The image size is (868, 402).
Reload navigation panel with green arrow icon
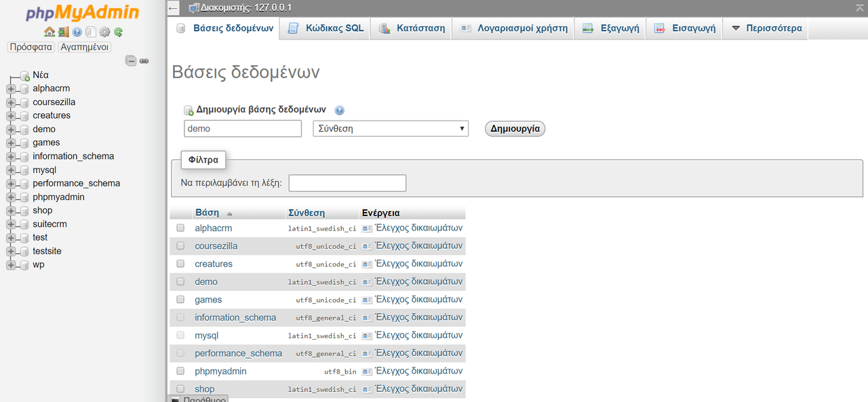pos(118,32)
